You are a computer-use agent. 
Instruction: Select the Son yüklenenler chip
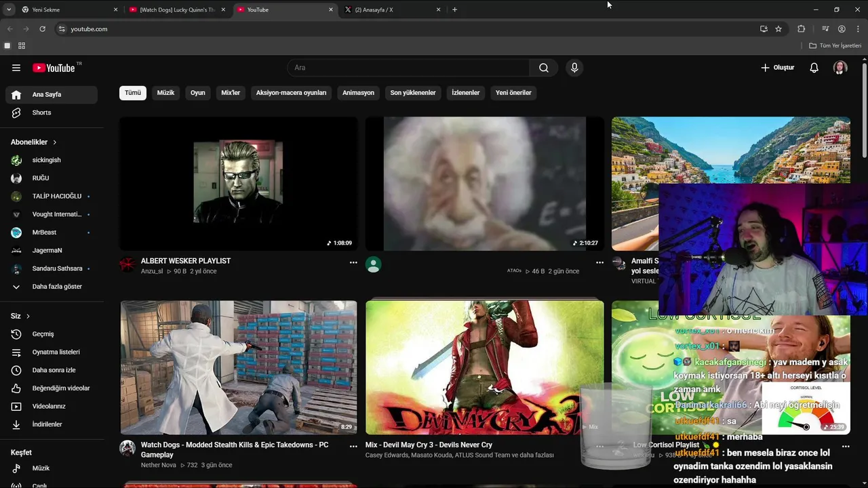tap(413, 93)
